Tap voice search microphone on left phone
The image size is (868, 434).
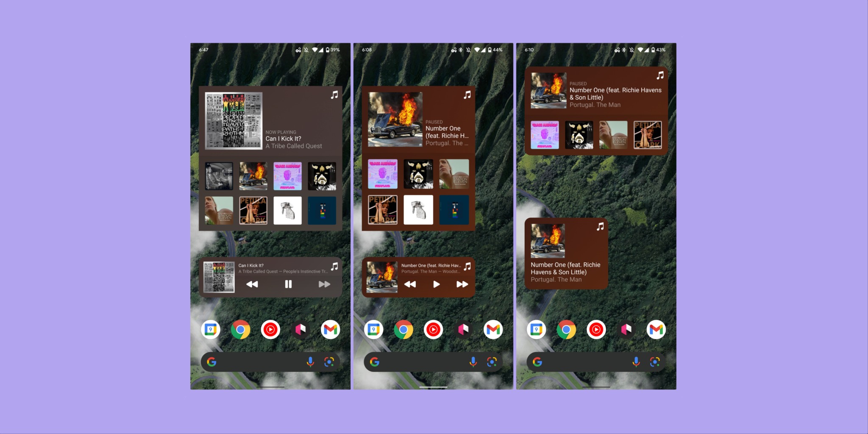(310, 362)
